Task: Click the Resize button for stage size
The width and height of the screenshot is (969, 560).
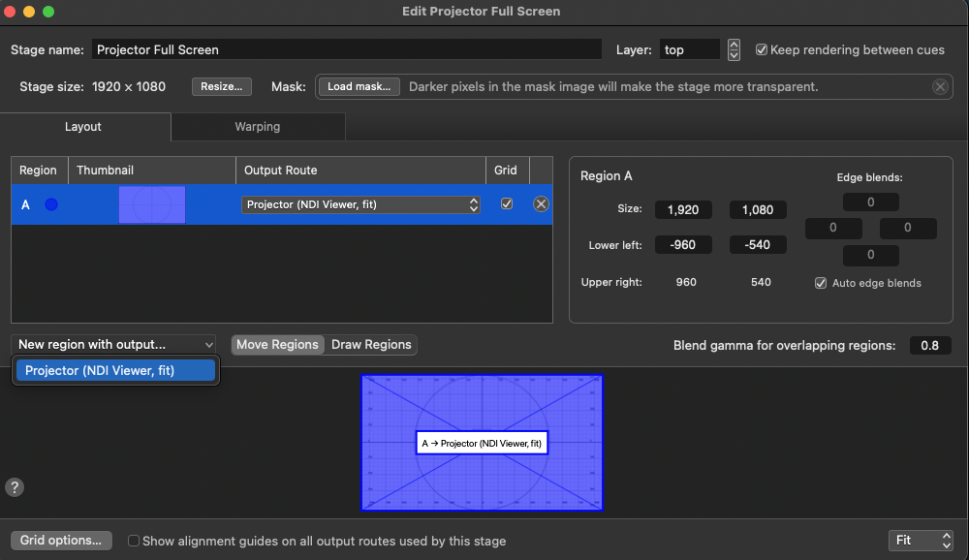Action: click(x=221, y=86)
